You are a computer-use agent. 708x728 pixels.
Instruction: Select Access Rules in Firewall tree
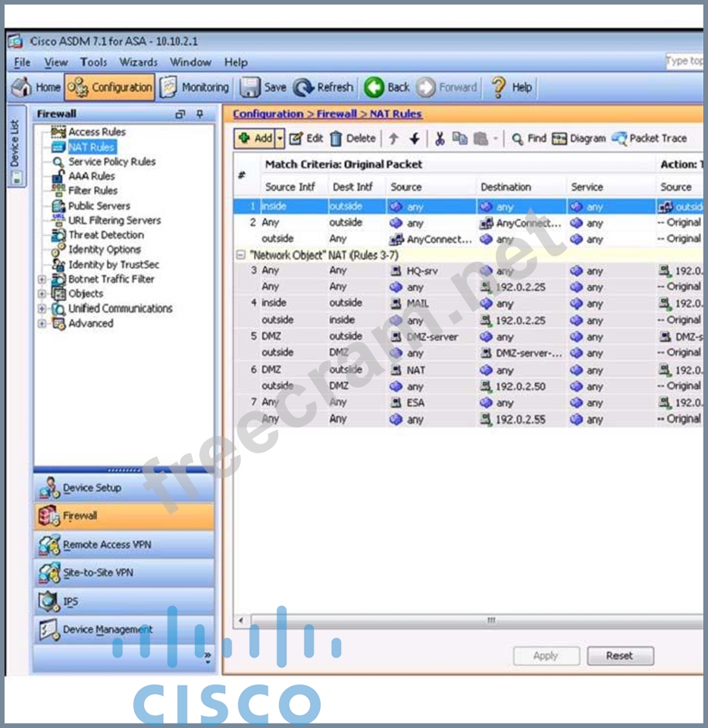96,132
